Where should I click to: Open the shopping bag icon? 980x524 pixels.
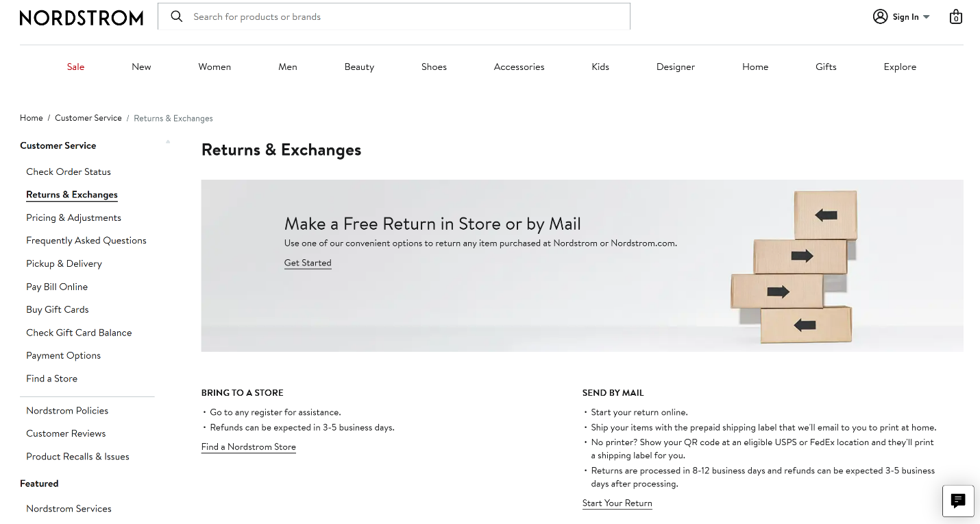pos(956,16)
